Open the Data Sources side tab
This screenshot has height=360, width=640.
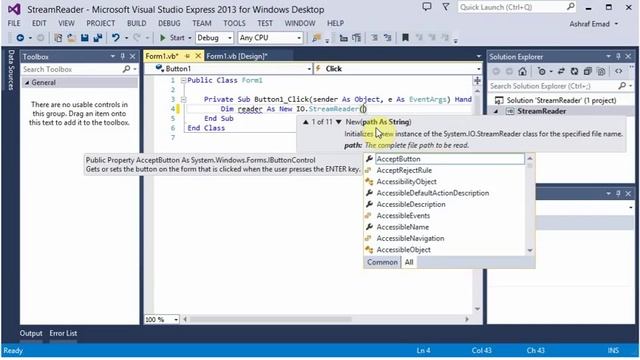tap(11, 70)
